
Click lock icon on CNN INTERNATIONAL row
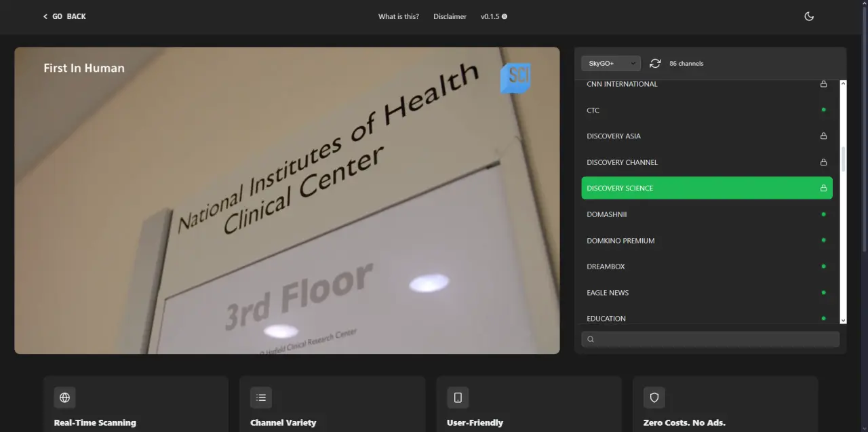pyautogui.click(x=823, y=84)
